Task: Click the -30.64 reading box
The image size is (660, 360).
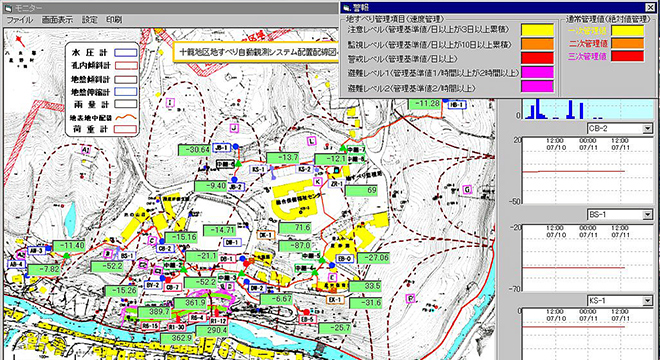Action: pyautogui.click(x=194, y=150)
